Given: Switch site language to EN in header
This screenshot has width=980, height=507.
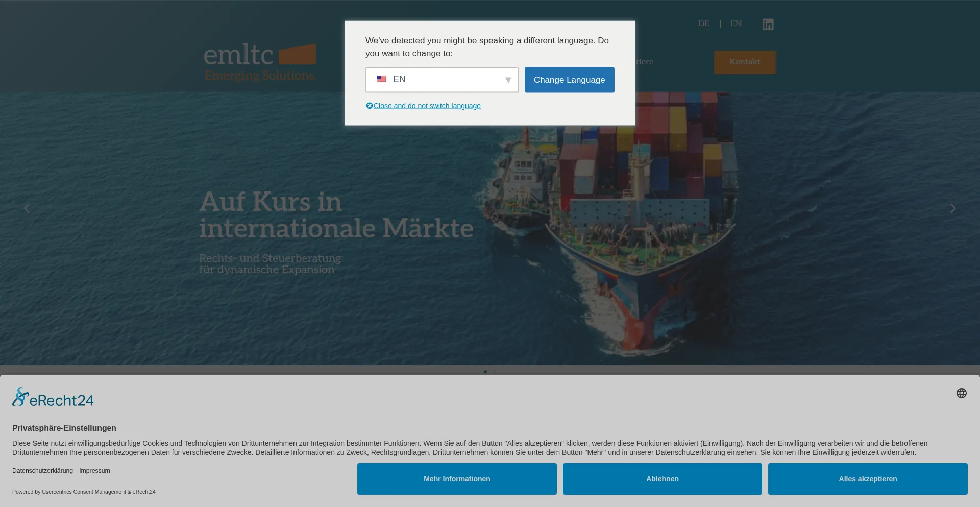Looking at the screenshot, I should pyautogui.click(x=736, y=23).
